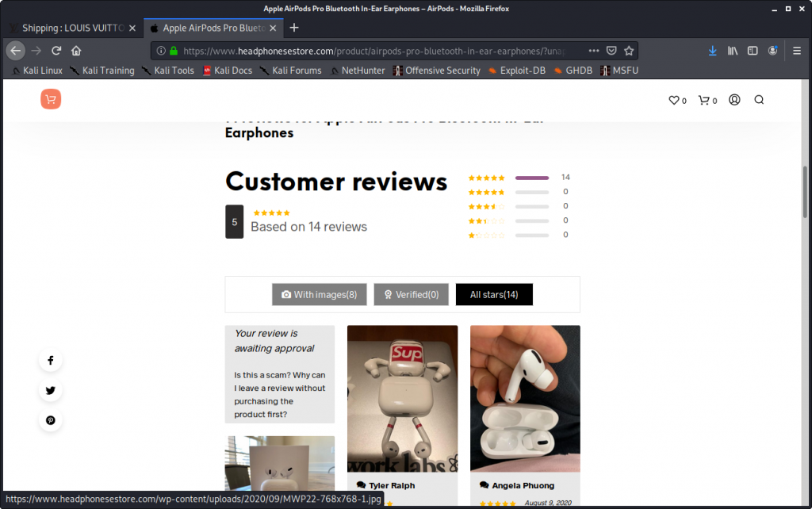Click the Customer reviews heading
Viewport: 812px width, 509px height.
[x=336, y=182]
